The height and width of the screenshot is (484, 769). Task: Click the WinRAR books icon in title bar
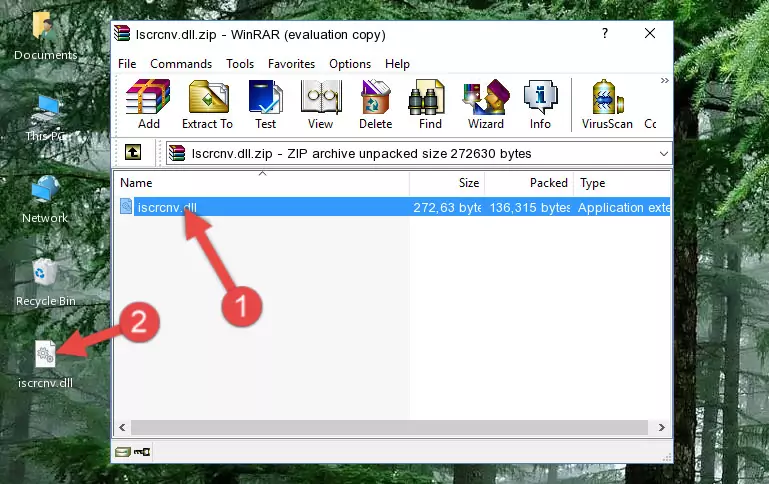point(122,33)
